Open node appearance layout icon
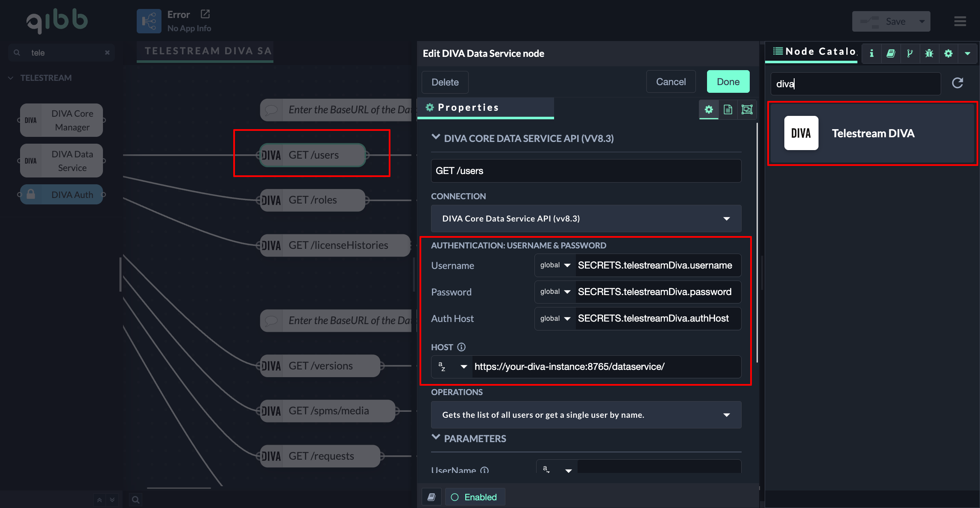Image resolution: width=980 pixels, height=508 pixels. pos(747,109)
